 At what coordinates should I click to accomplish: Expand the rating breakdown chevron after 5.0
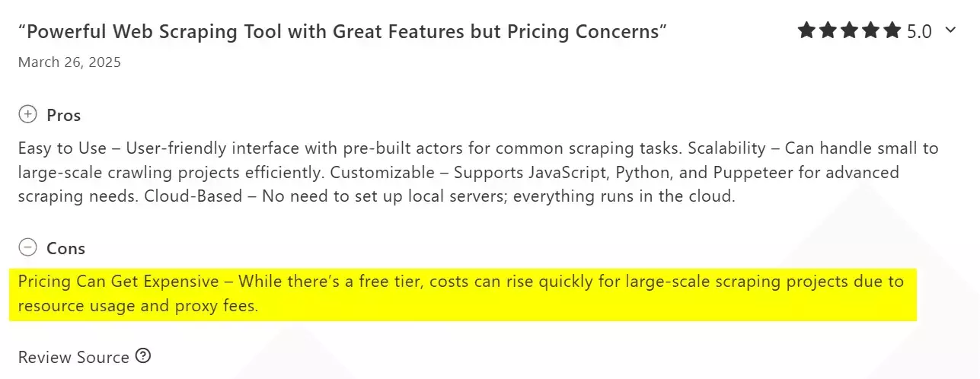click(x=950, y=30)
